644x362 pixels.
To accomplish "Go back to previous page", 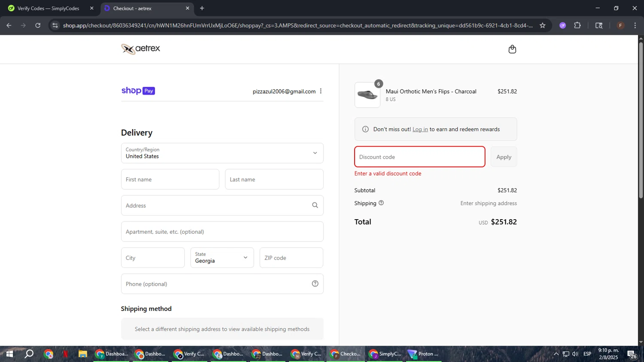I will (9, 25).
